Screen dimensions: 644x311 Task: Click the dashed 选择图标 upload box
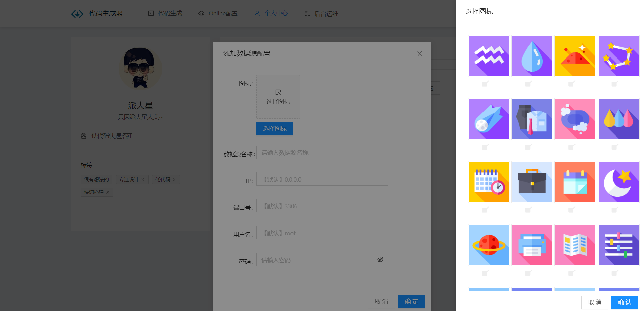click(278, 97)
